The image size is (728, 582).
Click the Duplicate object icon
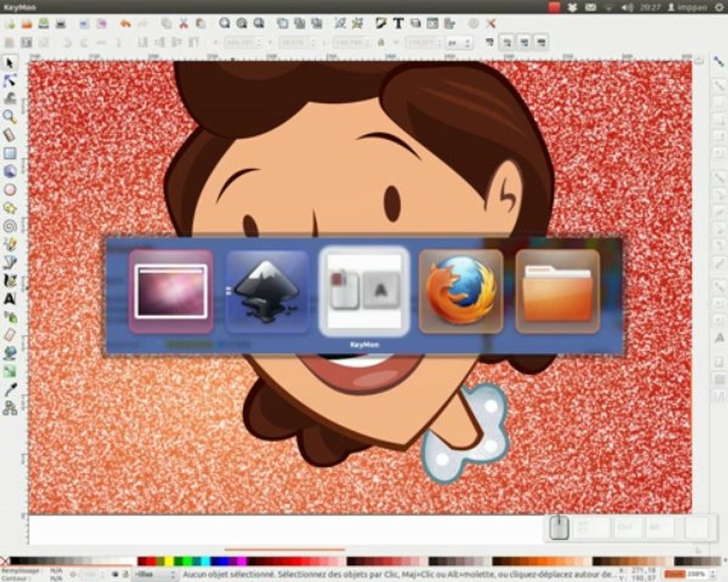[282, 23]
